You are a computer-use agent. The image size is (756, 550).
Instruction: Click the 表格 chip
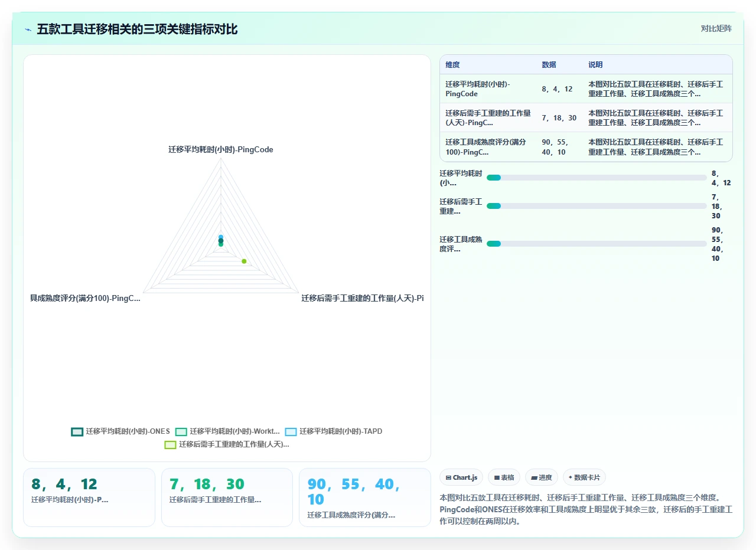[504, 477]
